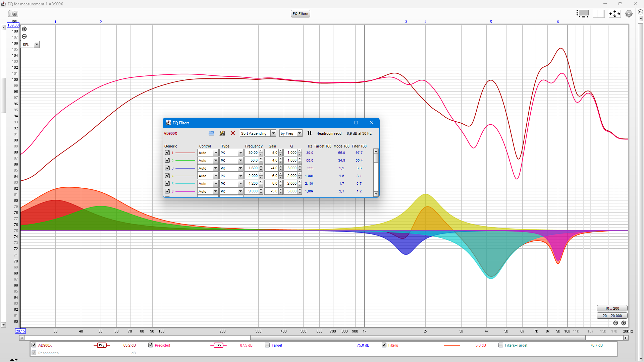644x362 pixels.
Task: Hide the AD900X trace checkbox
Action: (x=34, y=345)
